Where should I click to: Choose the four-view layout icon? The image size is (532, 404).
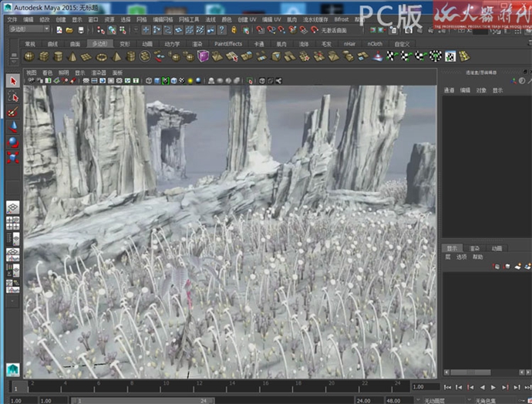click(x=12, y=224)
